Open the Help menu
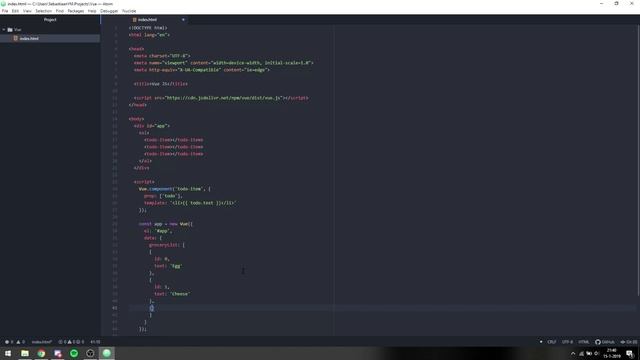 pos(92,11)
